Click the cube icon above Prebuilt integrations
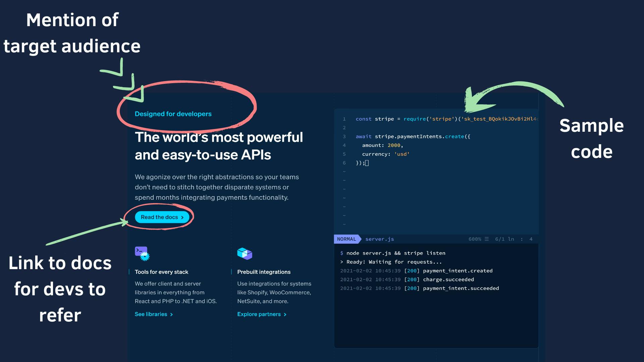Screen dimensions: 644x362 (x=245, y=254)
